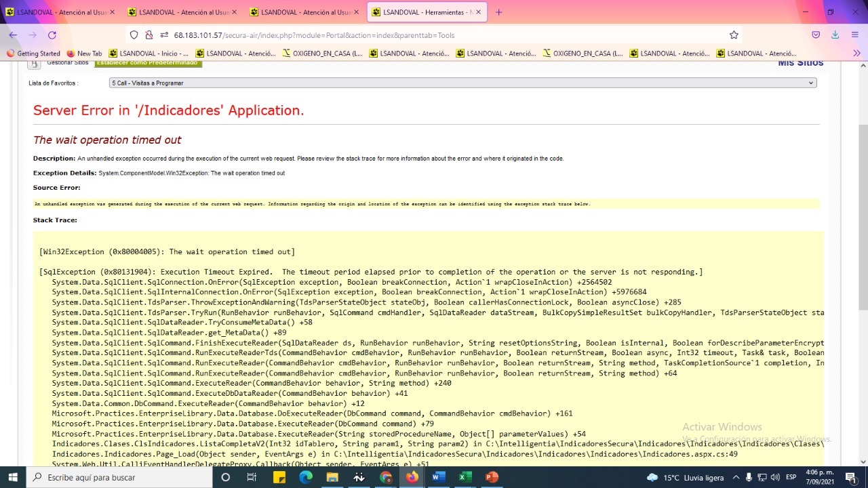Click the Win32Exception (0x80004005) line
The height and width of the screenshot is (488, 868).
(167, 251)
